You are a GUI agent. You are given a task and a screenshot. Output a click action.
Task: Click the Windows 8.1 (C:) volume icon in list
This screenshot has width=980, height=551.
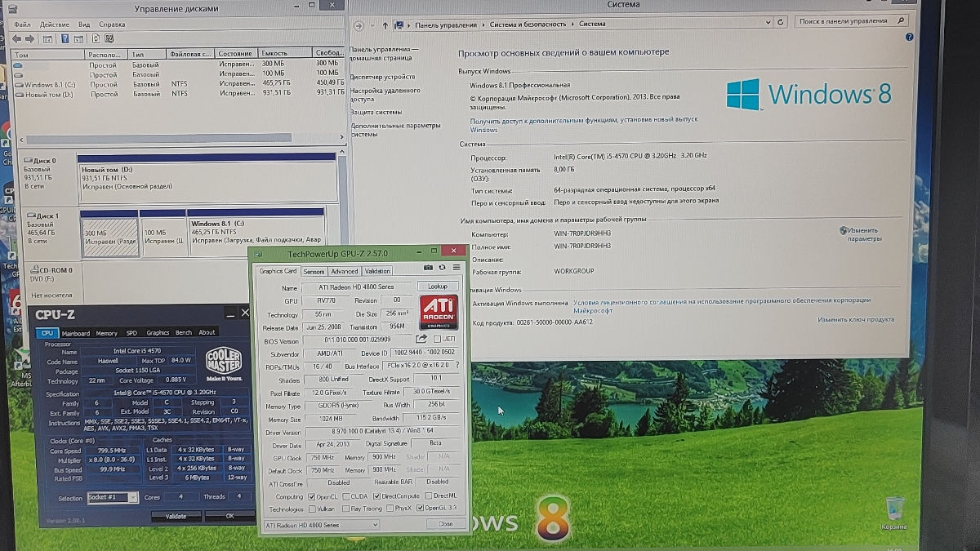point(19,84)
